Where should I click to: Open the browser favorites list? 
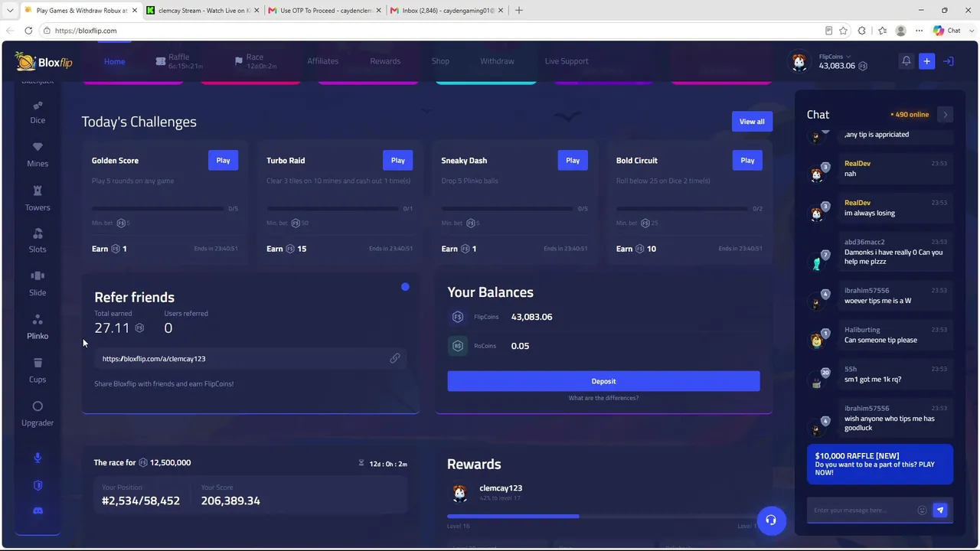click(882, 31)
